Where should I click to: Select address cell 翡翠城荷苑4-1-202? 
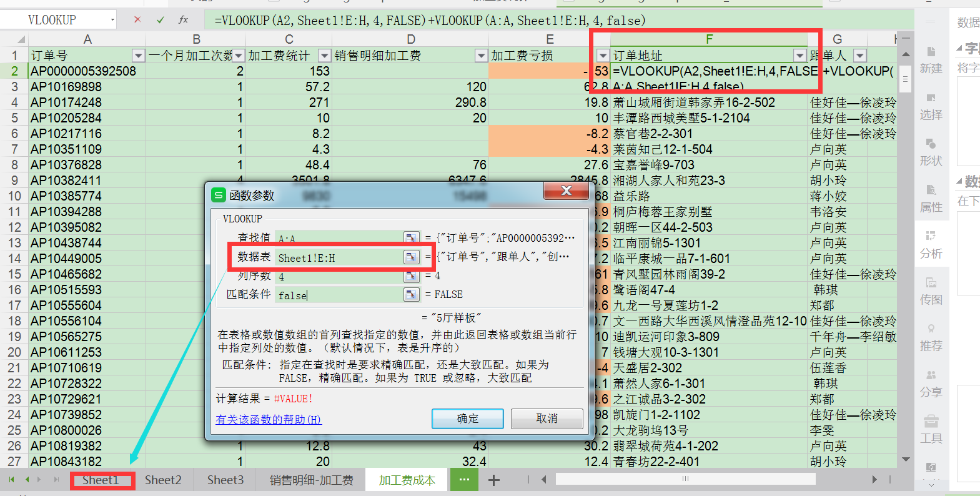(x=710, y=446)
